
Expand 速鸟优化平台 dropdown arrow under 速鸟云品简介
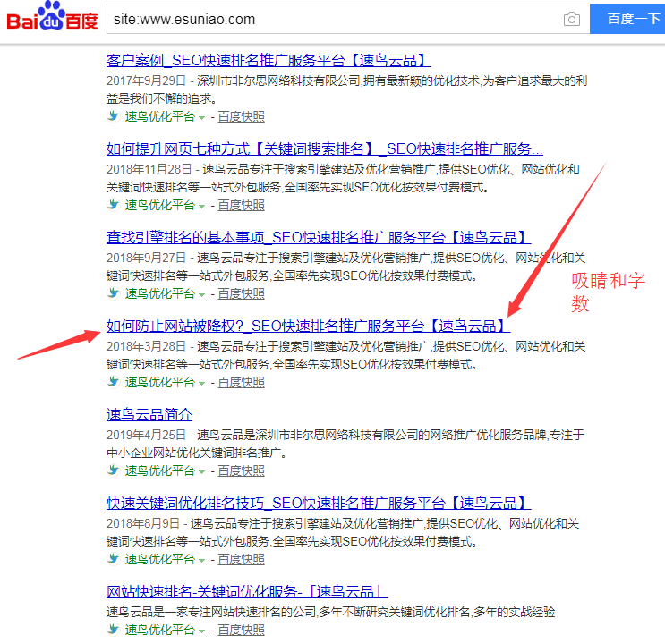(202, 472)
